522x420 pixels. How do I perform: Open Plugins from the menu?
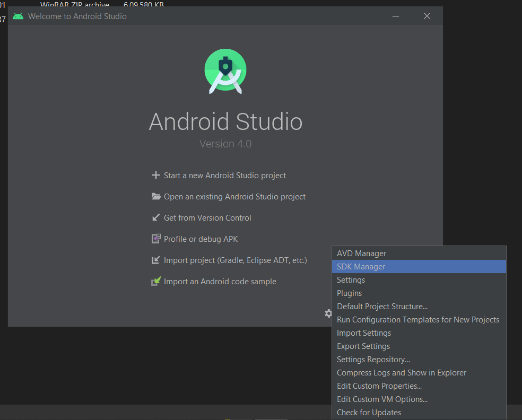[x=419, y=293]
